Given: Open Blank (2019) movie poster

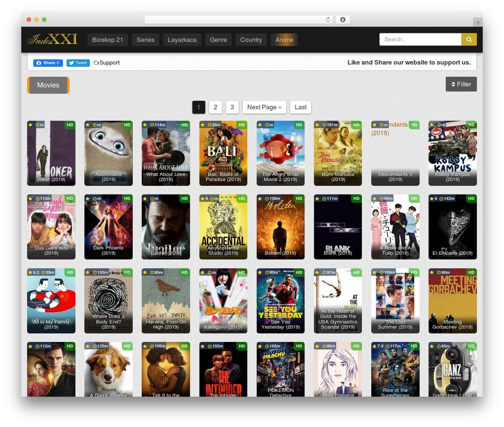Looking at the screenshot, I should (x=338, y=227).
